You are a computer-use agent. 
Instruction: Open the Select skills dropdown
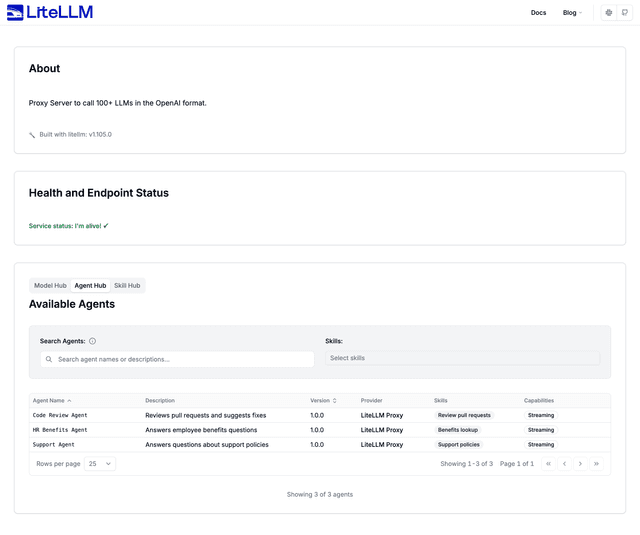(462, 358)
